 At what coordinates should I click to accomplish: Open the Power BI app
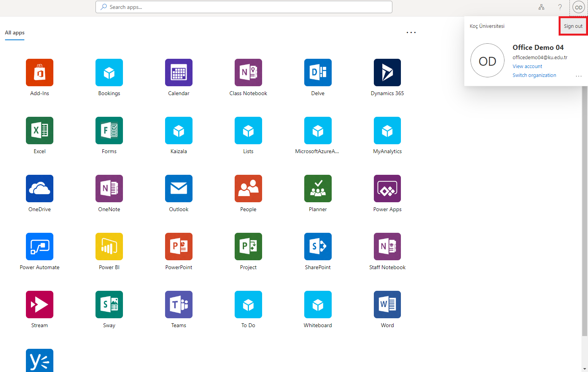[109, 247]
